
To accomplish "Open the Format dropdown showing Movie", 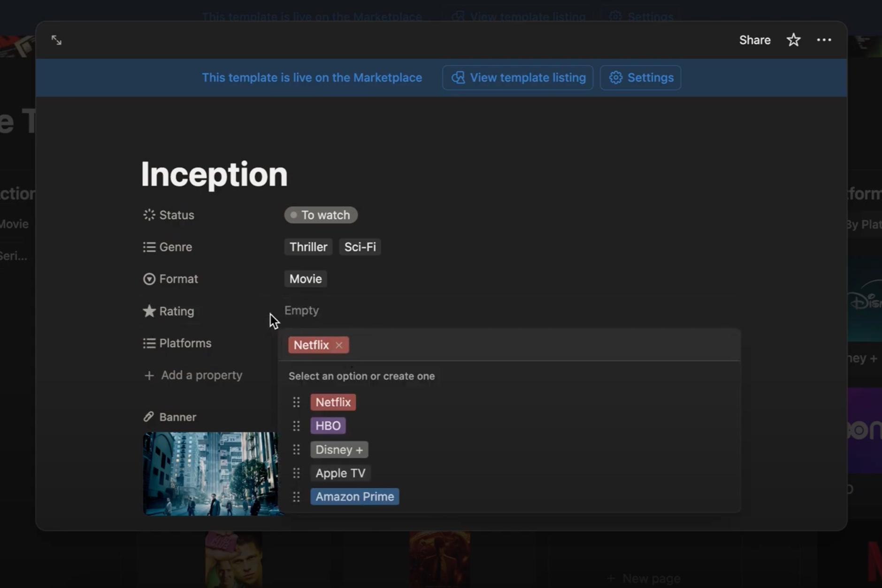I will pos(306,279).
